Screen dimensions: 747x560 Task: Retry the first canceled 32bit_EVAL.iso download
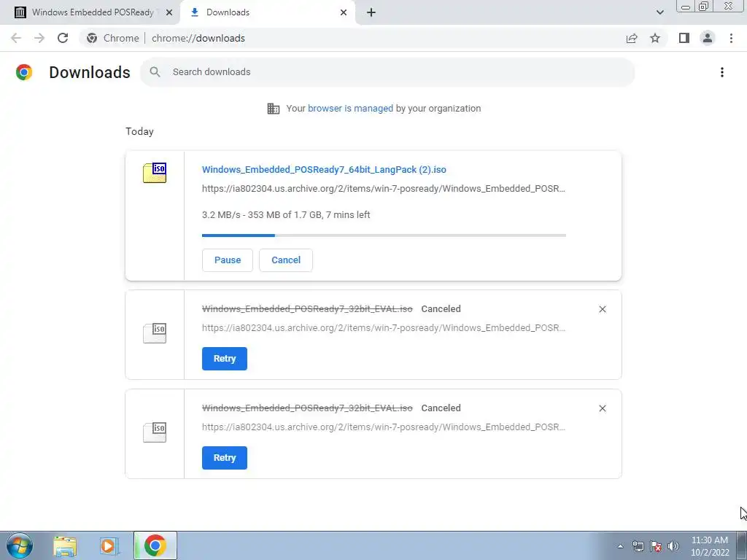(225, 359)
